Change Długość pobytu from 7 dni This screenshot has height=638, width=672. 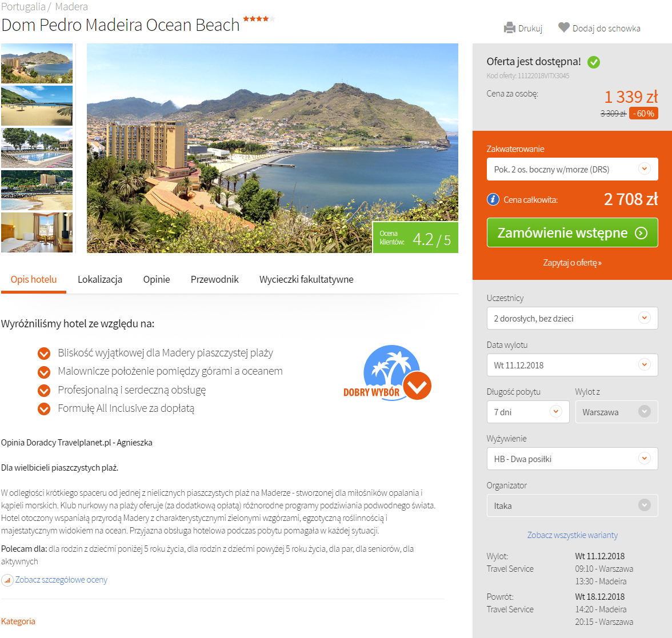pos(528,412)
